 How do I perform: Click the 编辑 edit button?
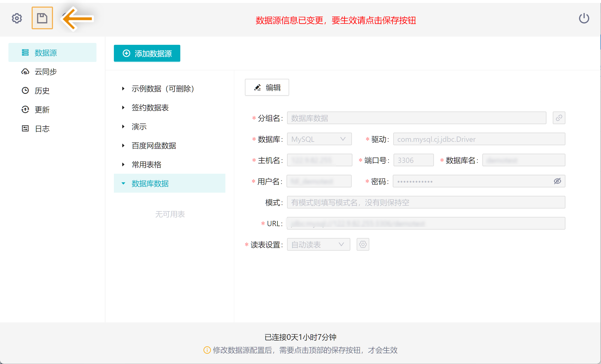(267, 87)
